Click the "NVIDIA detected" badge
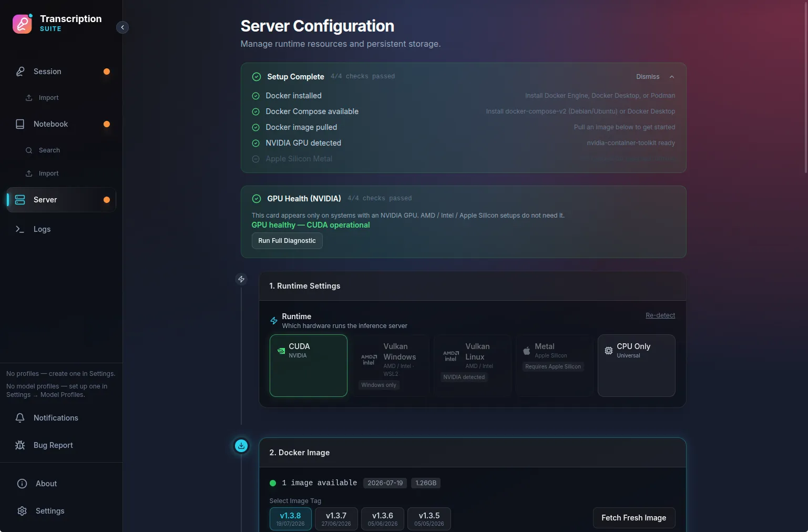The width and height of the screenshot is (808, 532). point(464,377)
